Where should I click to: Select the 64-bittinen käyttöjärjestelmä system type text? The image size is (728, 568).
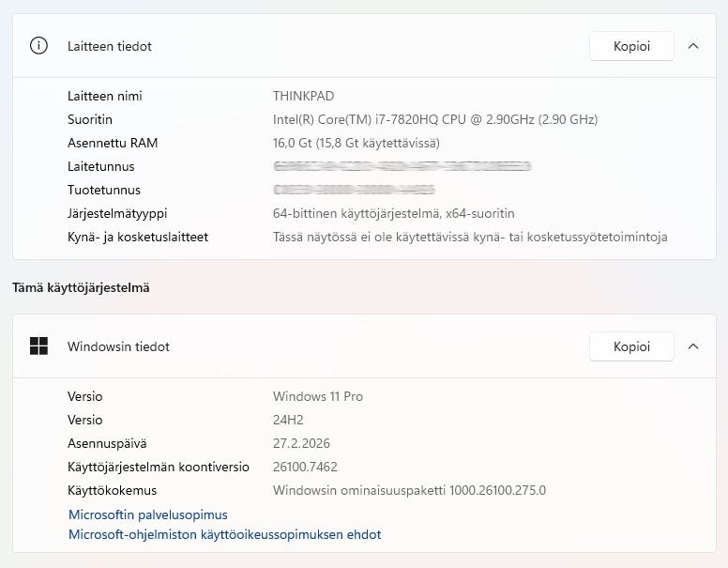393,213
